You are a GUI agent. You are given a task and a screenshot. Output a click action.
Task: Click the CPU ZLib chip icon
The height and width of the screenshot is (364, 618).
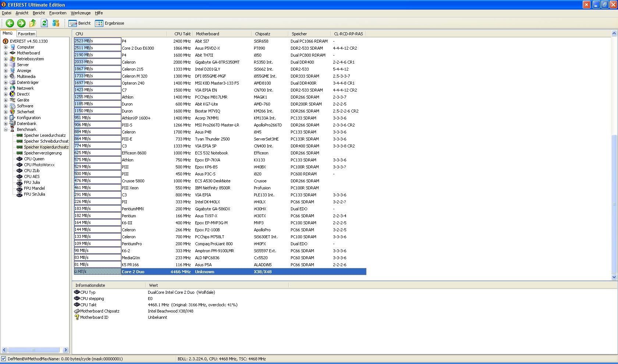(19, 171)
